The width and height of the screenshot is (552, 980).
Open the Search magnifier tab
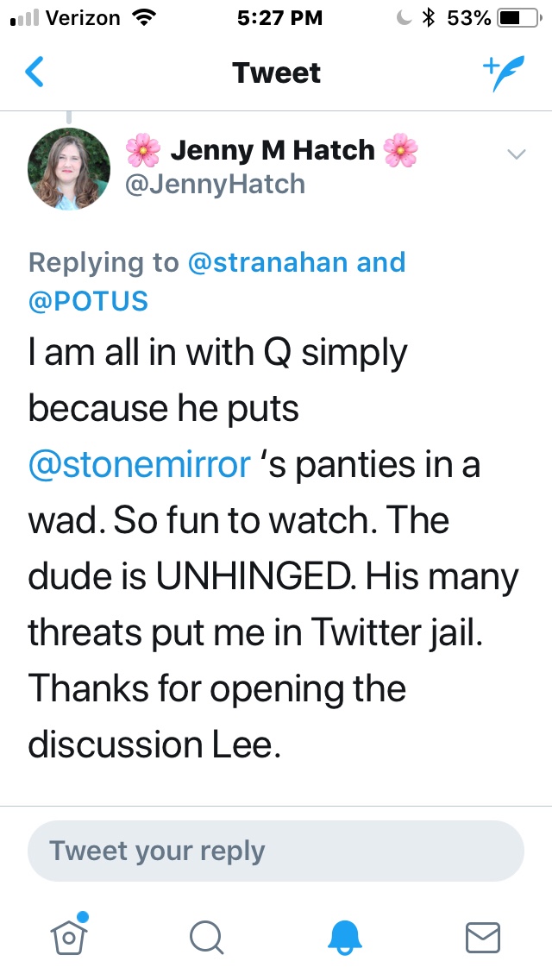[x=206, y=936]
